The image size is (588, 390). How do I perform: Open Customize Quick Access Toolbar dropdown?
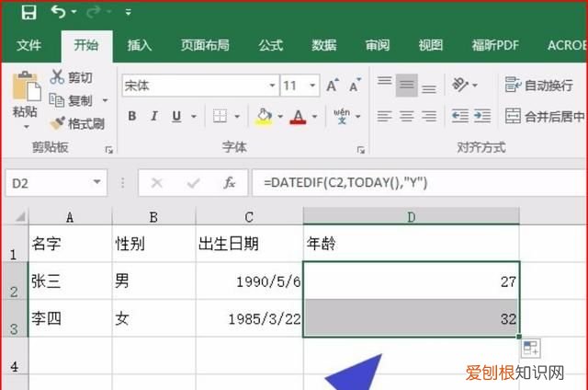point(129,12)
